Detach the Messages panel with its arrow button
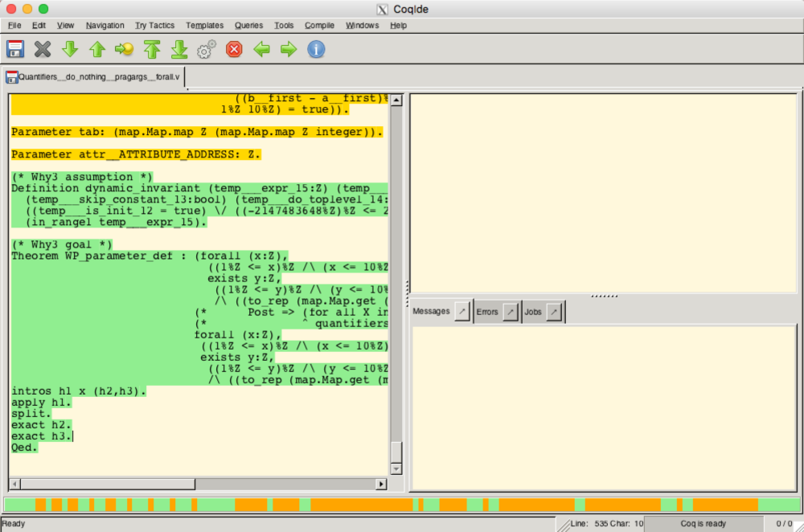The image size is (804, 532). point(461,312)
